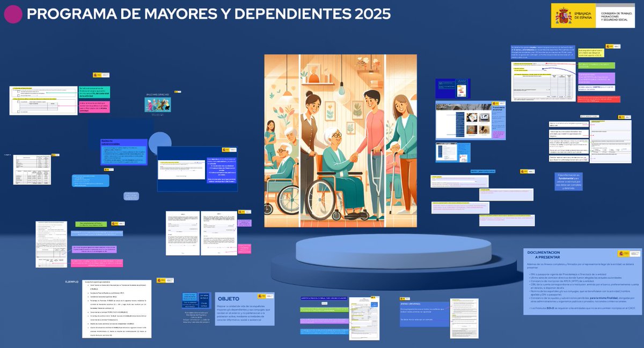Open the central illustration of elderly people and caregivers
644x348 pixels.
click(340, 140)
